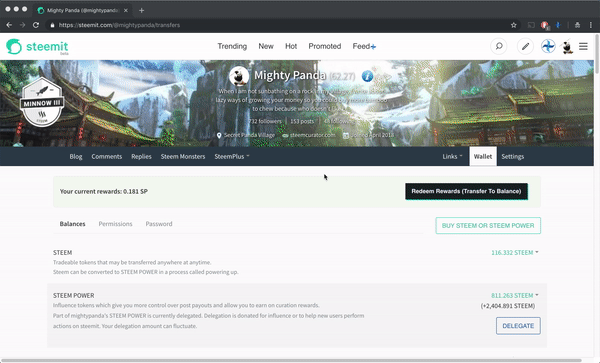The width and height of the screenshot is (600, 363).
Task: Click the blue SteemPlus pinwheel icon
Action: 548,46
